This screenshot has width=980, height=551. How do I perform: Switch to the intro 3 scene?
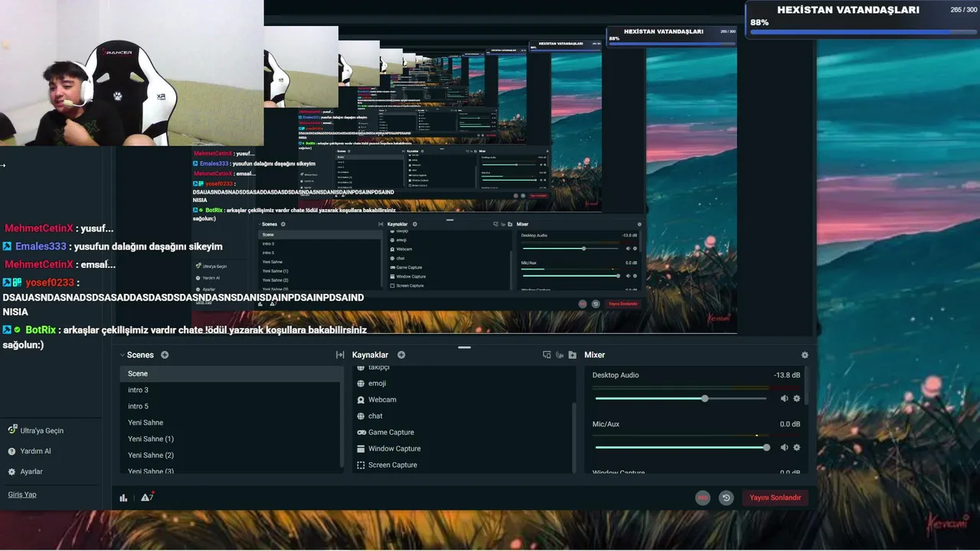230,390
